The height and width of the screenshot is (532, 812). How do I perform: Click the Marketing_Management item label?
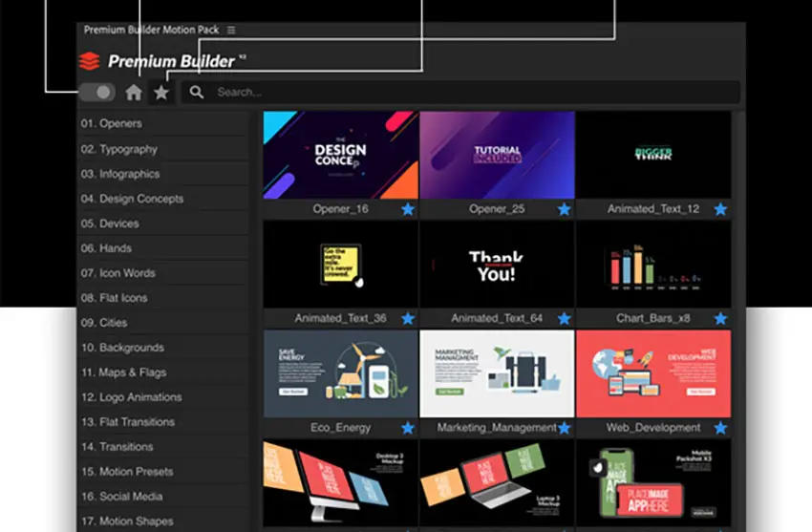click(x=497, y=428)
